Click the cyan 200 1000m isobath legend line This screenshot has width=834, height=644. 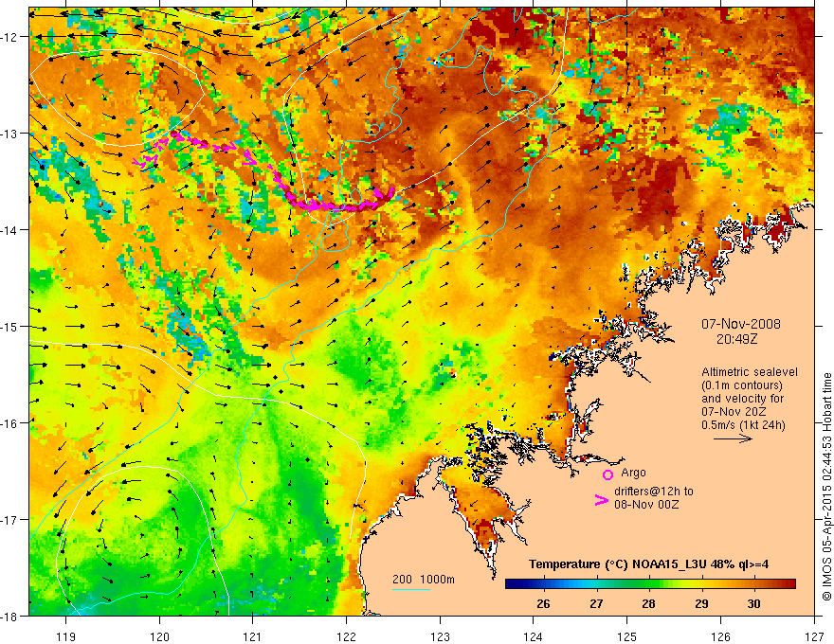click(411, 589)
